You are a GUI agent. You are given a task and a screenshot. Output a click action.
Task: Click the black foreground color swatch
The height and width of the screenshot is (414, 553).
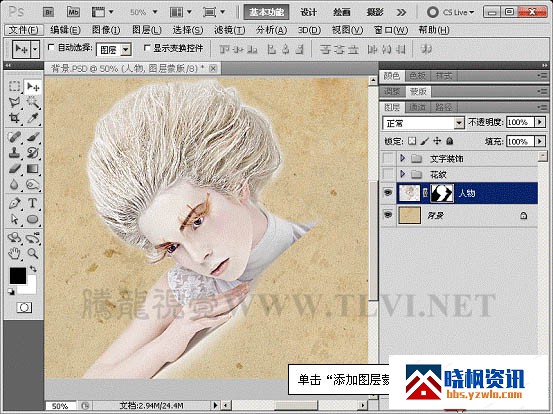(x=18, y=275)
